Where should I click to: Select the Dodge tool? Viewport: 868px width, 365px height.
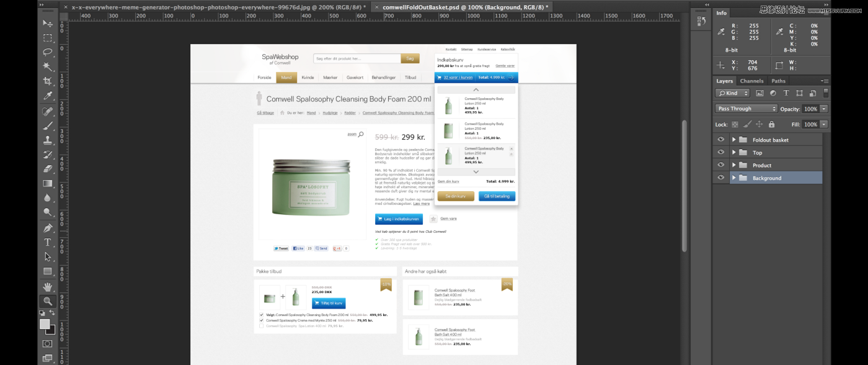(48, 212)
